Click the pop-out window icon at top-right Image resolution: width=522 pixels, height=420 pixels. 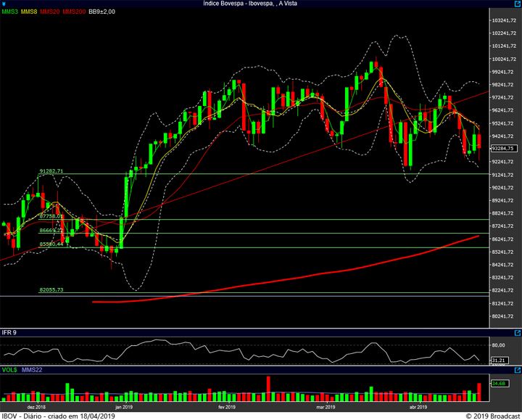(516, 4)
